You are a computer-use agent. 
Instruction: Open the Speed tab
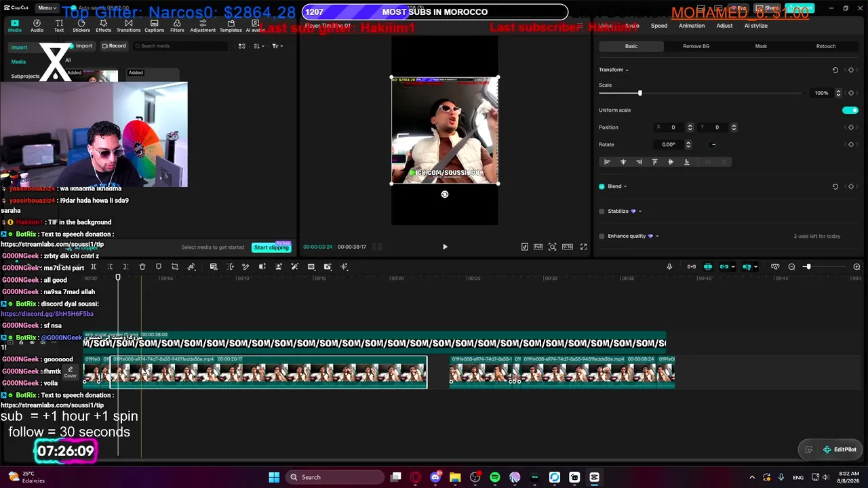coord(659,26)
